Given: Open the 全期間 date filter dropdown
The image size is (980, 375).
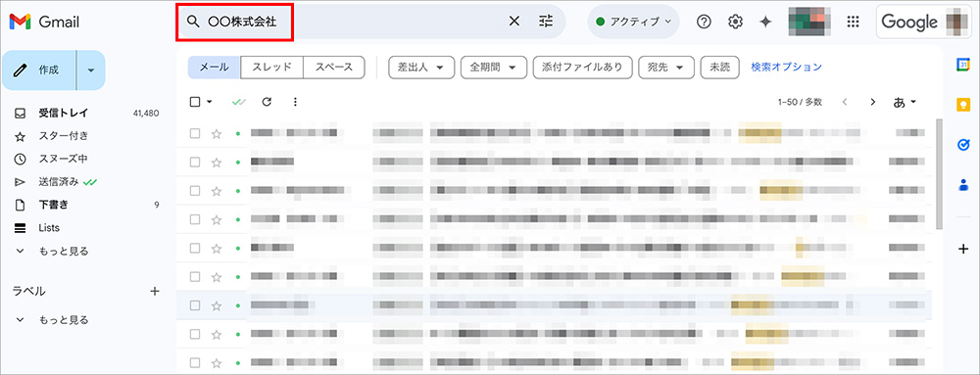Looking at the screenshot, I should [x=494, y=68].
